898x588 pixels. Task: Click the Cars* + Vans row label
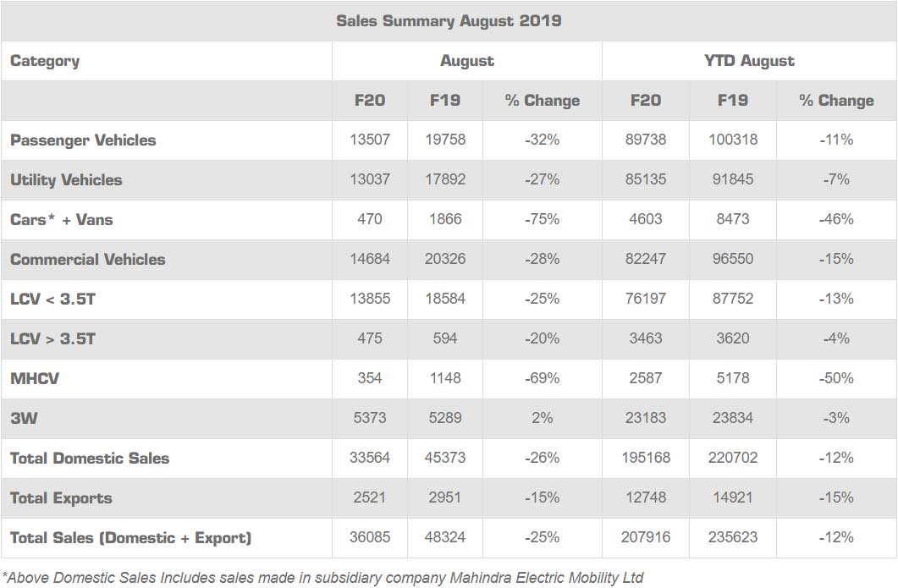(61, 220)
